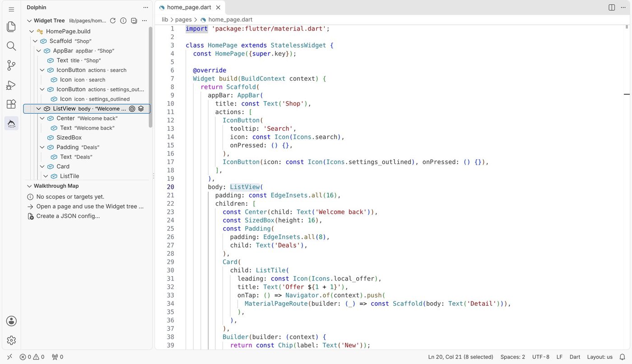Collapse the Padding "Deals" node
The width and height of the screenshot is (632, 364).
[x=42, y=147]
